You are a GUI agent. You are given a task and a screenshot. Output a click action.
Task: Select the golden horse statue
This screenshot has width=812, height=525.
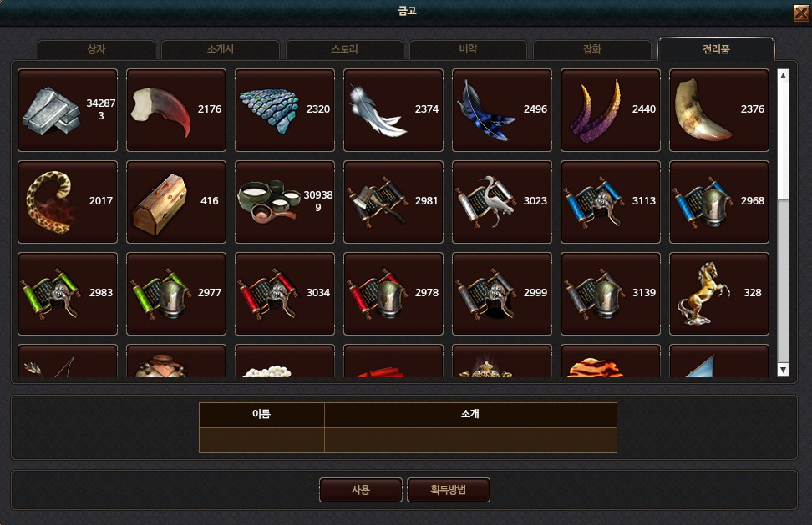pos(719,294)
